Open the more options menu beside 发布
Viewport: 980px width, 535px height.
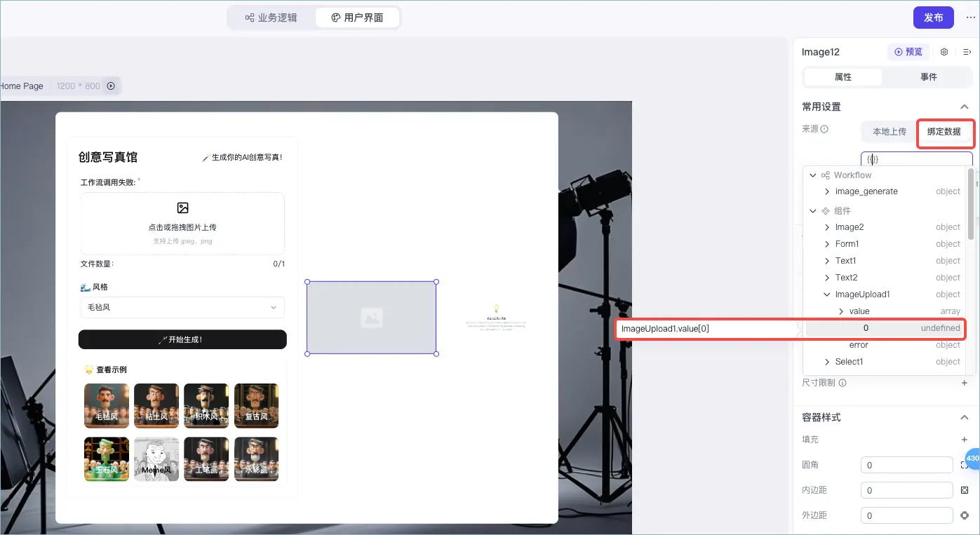(970, 18)
